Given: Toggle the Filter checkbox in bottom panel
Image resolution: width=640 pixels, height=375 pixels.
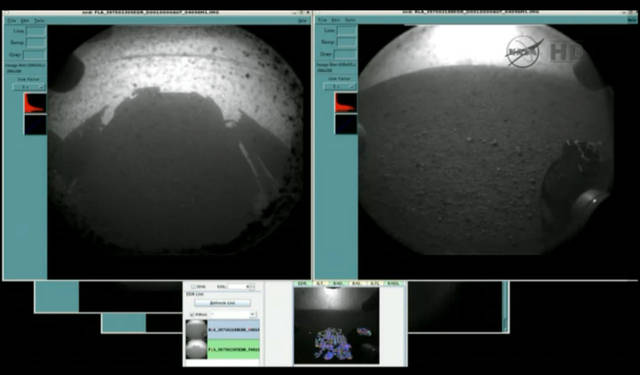Looking at the screenshot, I should pos(193,315).
